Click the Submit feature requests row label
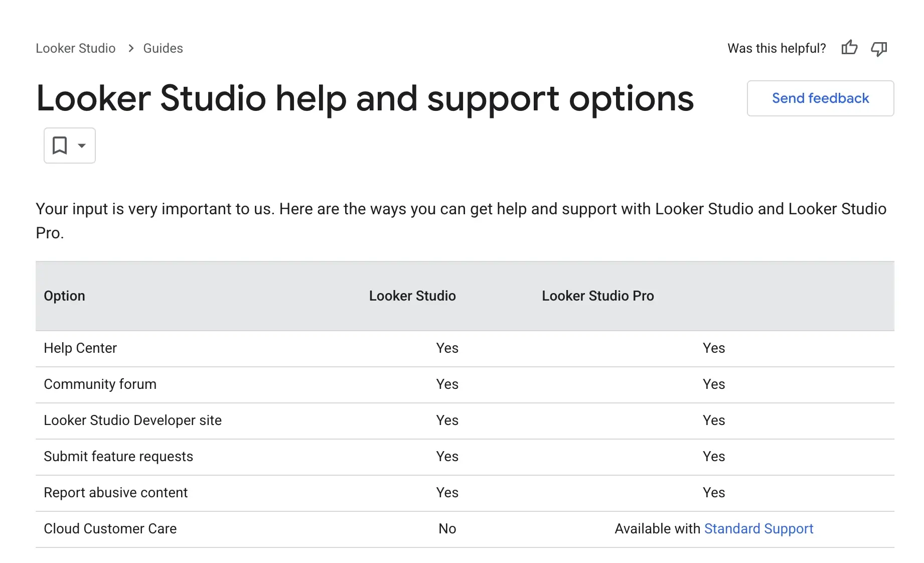The height and width of the screenshot is (563, 924). coord(118,457)
